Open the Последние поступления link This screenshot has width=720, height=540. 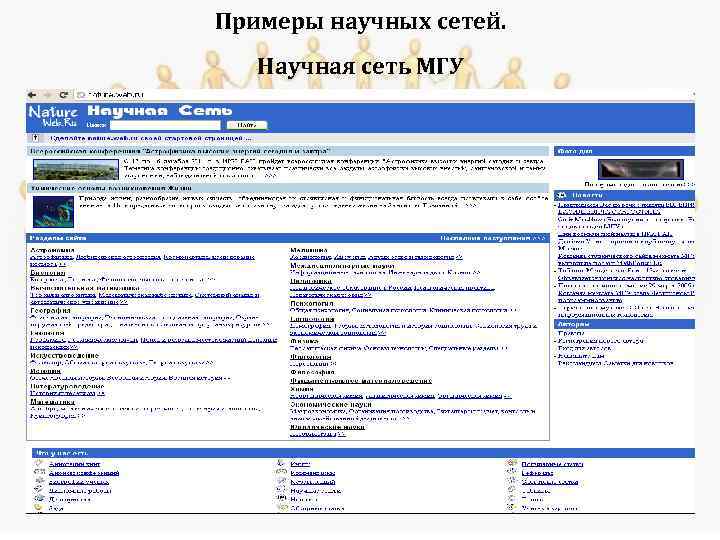point(493,238)
